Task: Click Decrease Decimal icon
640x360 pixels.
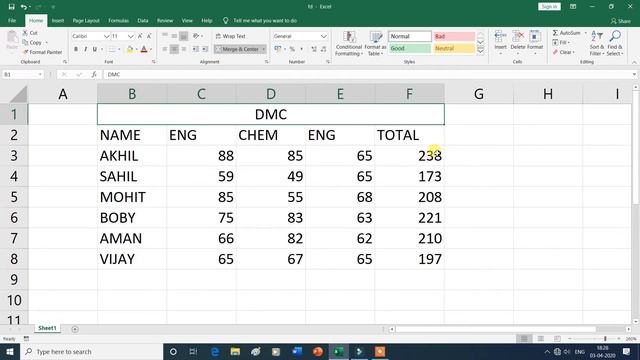Action: (323, 49)
